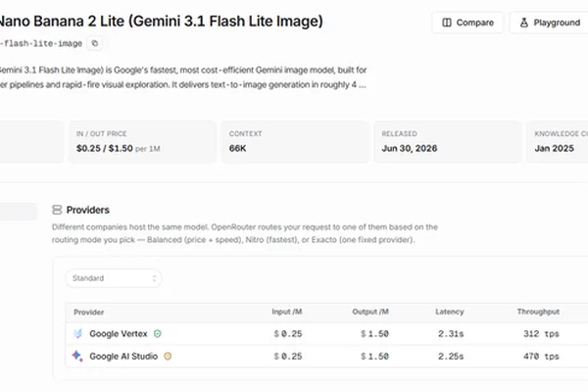Click the flash-lite-image model ID text
588x392 pixels.
[x=41, y=43]
